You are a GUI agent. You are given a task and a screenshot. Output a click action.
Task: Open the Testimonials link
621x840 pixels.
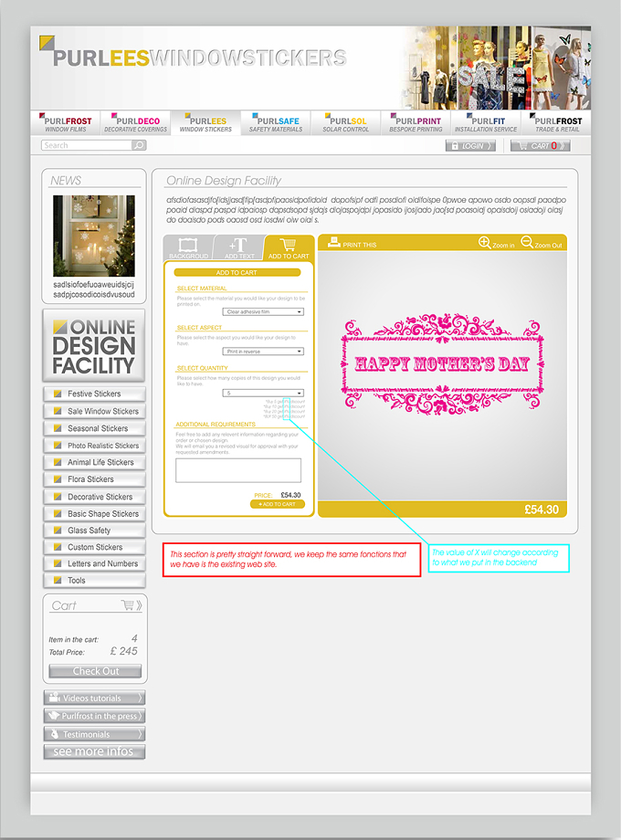click(x=94, y=734)
